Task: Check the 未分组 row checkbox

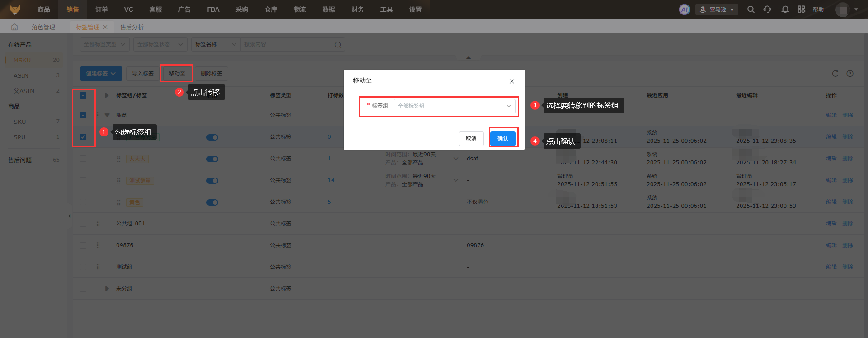Action: (83, 289)
